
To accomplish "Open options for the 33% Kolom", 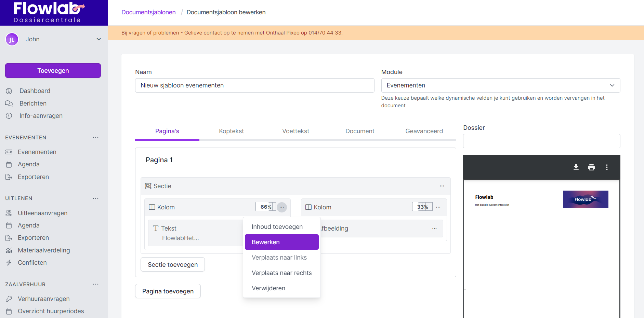I will tap(438, 207).
